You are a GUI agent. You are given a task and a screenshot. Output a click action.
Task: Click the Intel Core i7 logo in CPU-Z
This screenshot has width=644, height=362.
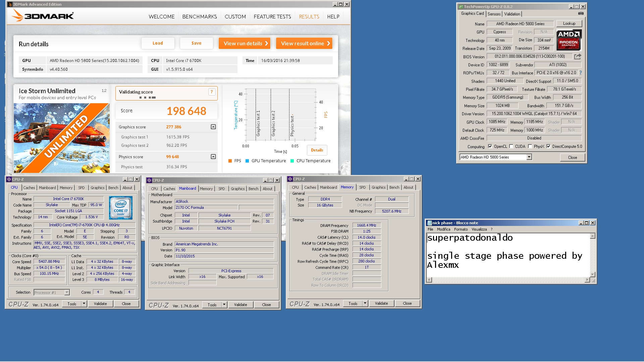(121, 208)
